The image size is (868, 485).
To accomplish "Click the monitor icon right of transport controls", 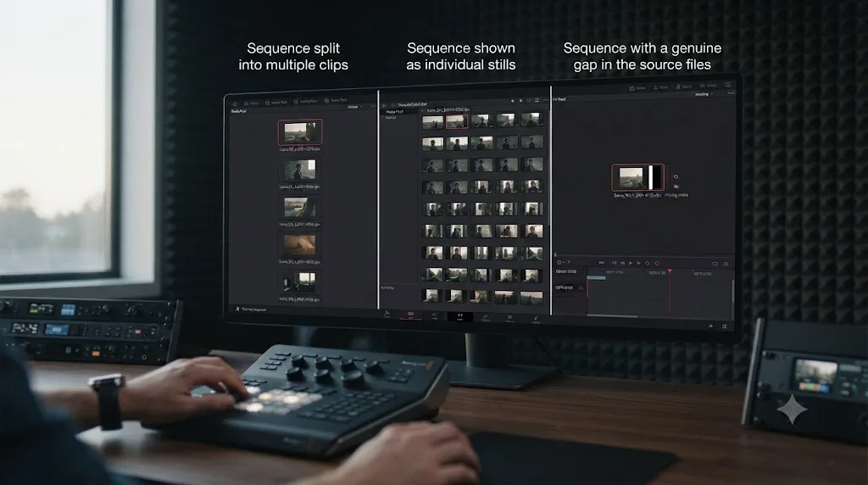I will pyautogui.click(x=715, y=264).
